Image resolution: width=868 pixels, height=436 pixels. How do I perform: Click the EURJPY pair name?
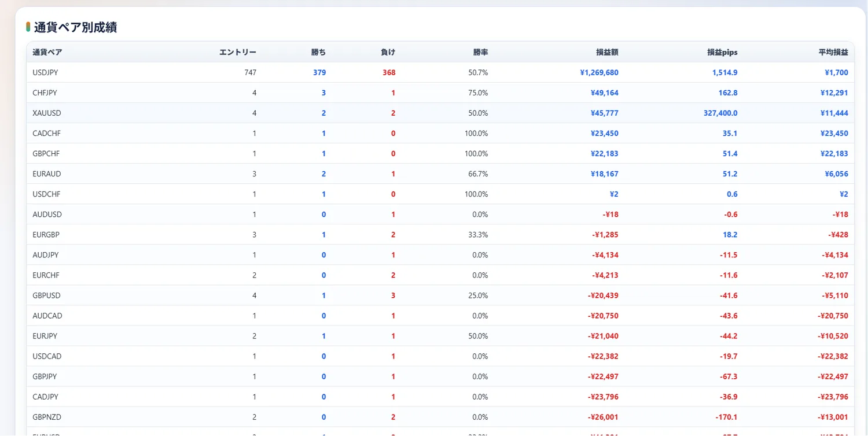click(x=45, y=336)
